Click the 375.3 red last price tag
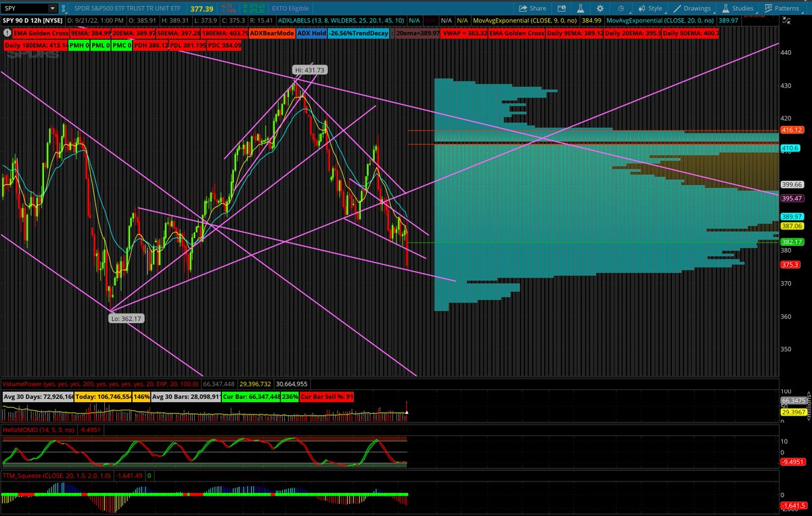This screenshot has width=812, height=516. coord(790,265)
